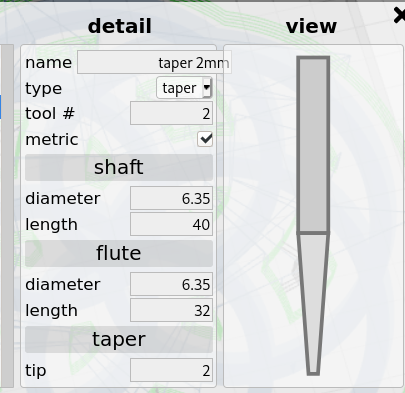Click the flute diameter field
This screenshot has width=405, height=393.
171,284
